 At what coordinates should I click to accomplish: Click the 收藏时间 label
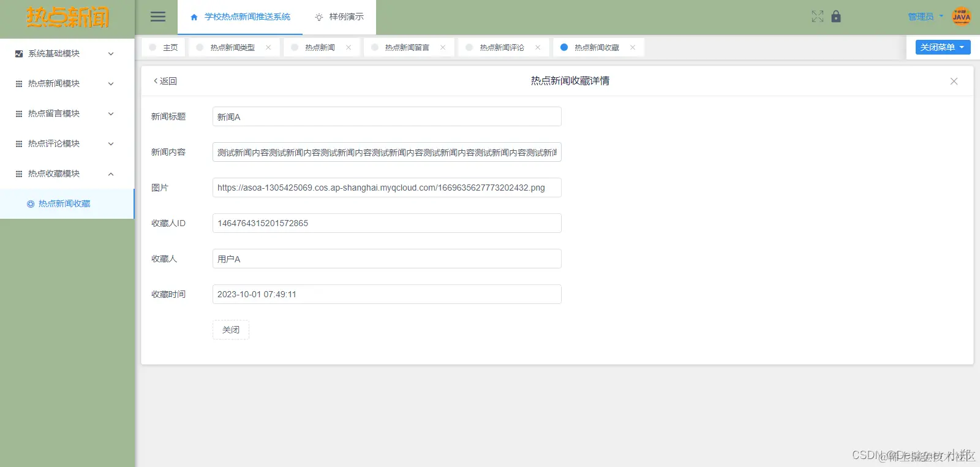[168, 294]
